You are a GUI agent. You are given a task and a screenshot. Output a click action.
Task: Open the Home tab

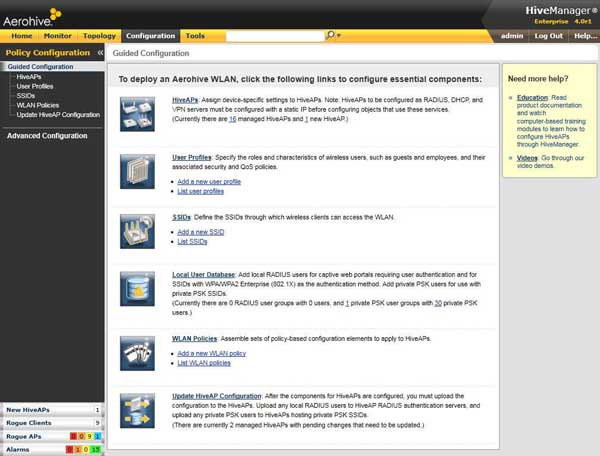(x=21, y=36)
